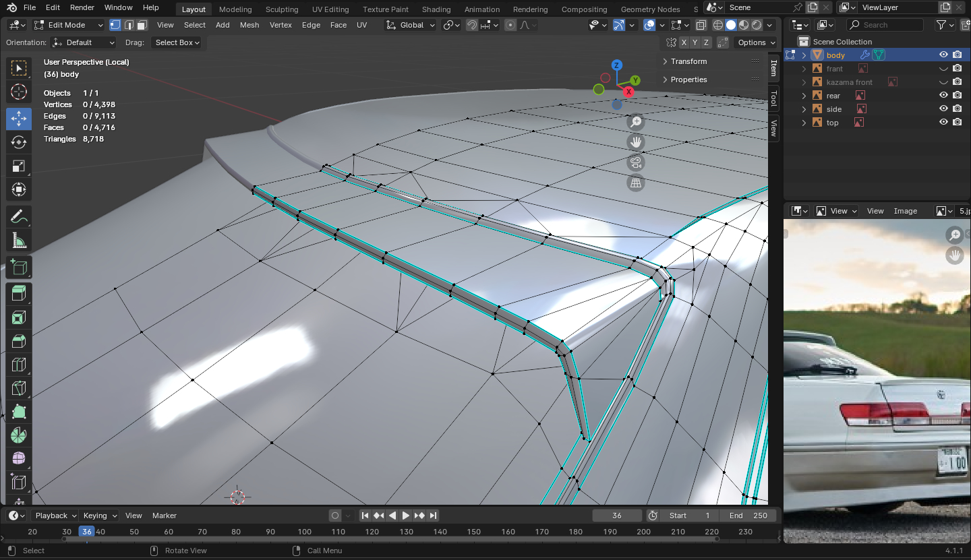Select the Move tool in toolbar
Viewport: 971px width, 560px height.
[19, 119]
